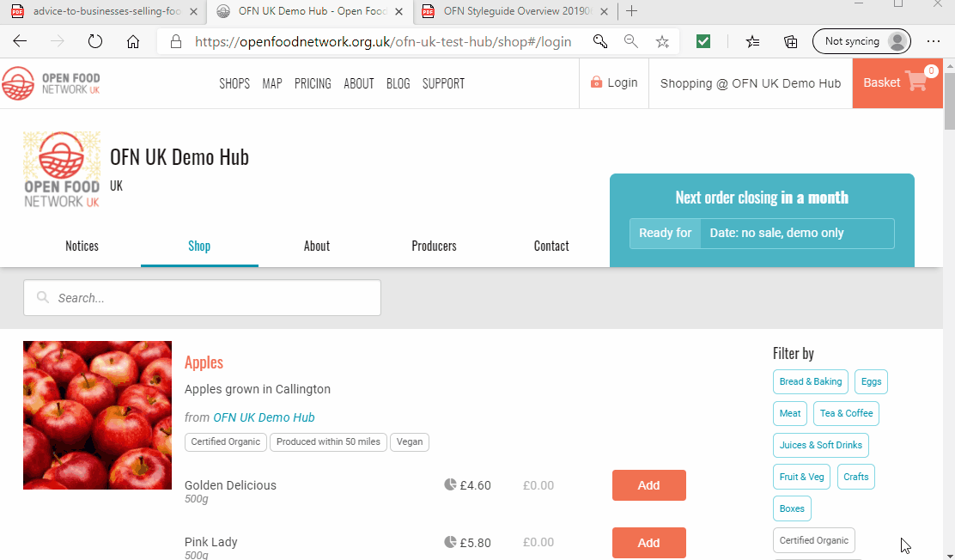Toggle the Fruit & Veg filter

click(x=801, y=477)
